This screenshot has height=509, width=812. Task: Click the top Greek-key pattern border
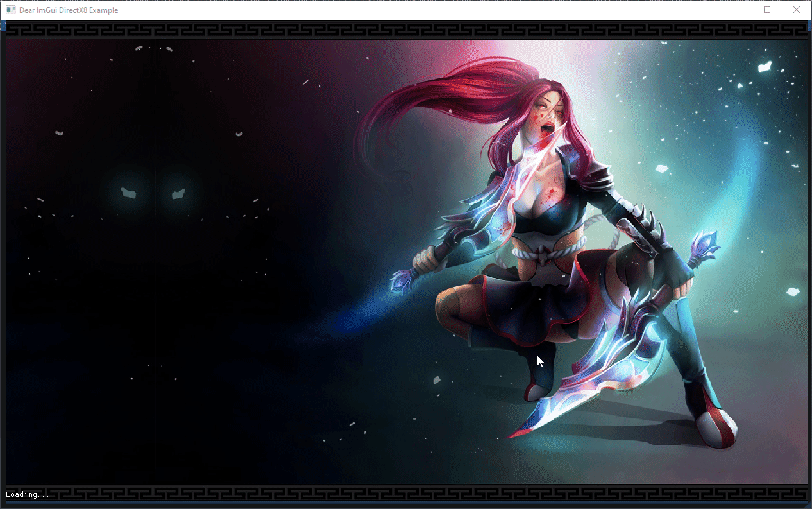pyautogui.click(x=406, y=30)
